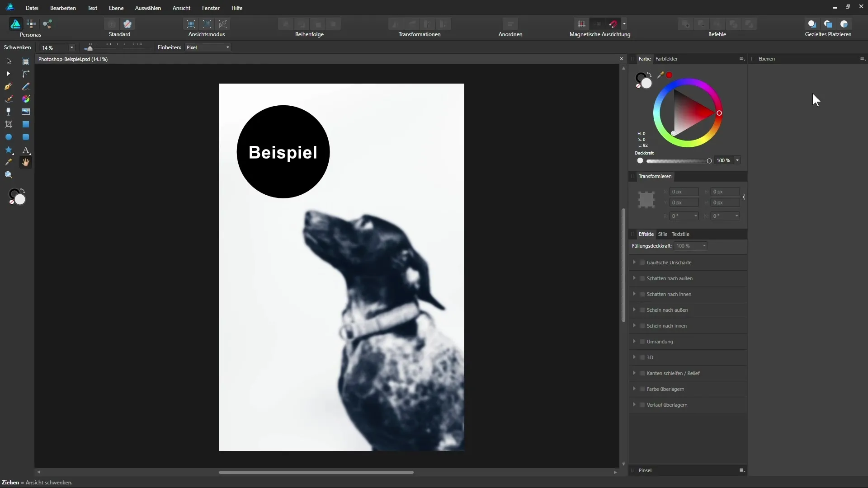Select the Transparency wine glass tool
The width and height of the screenshot is (868, 488).
[9, 112]
